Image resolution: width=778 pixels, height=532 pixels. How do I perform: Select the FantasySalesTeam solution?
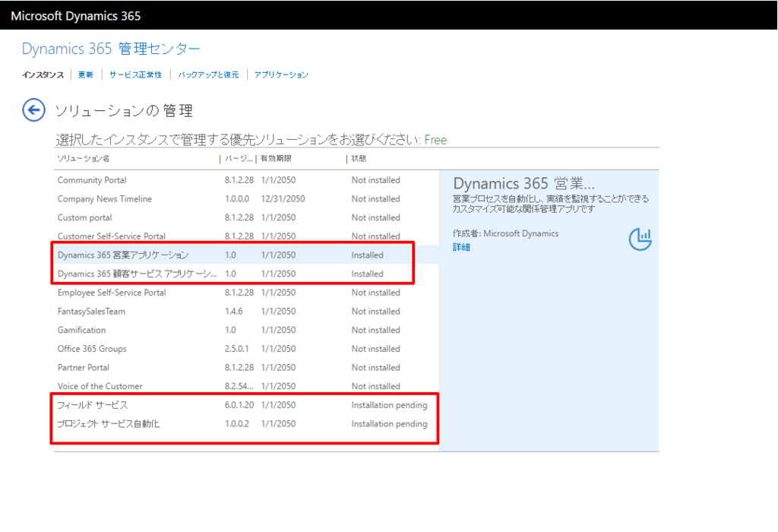pos(246,312)
